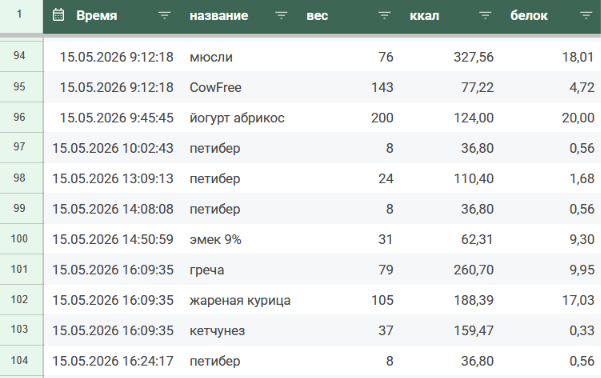Click the time cell 15.05.2026 14:08:08
This screenshot has height=378, width=601.
[113, 209]
